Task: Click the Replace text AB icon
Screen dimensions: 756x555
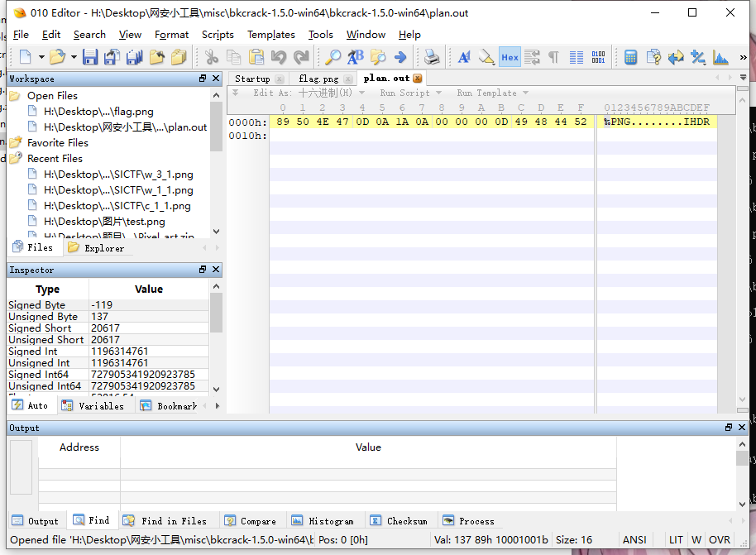Action: (x=355, y=57)
